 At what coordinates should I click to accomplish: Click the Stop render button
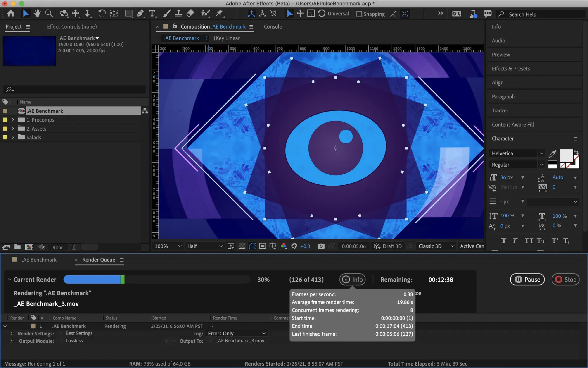[x=566, y=279]
